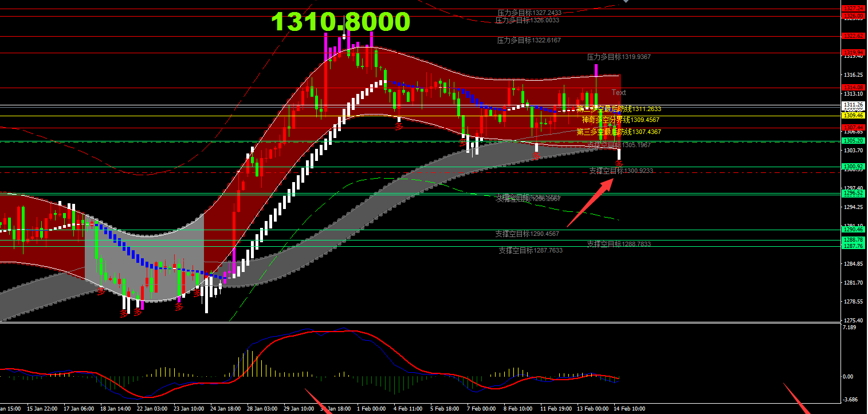Click the red 1307.44 price tag
Screen dimensions: 868x414
point(853,127)
